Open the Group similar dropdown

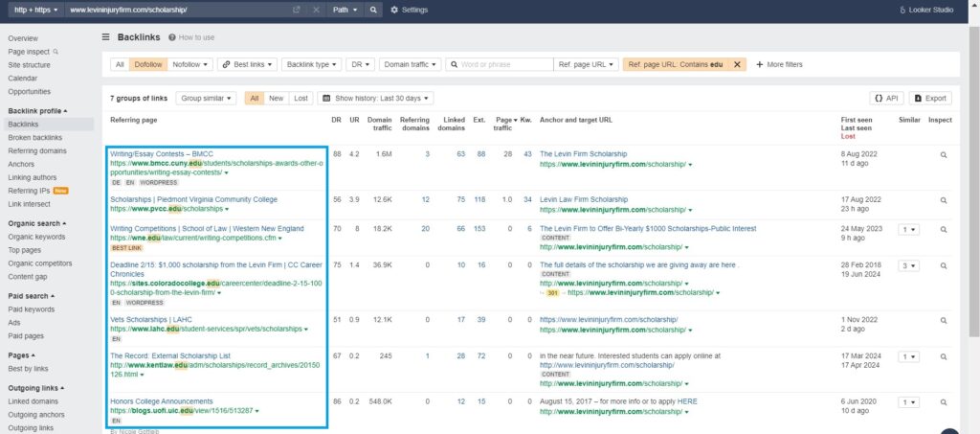(x=206, y=98)
